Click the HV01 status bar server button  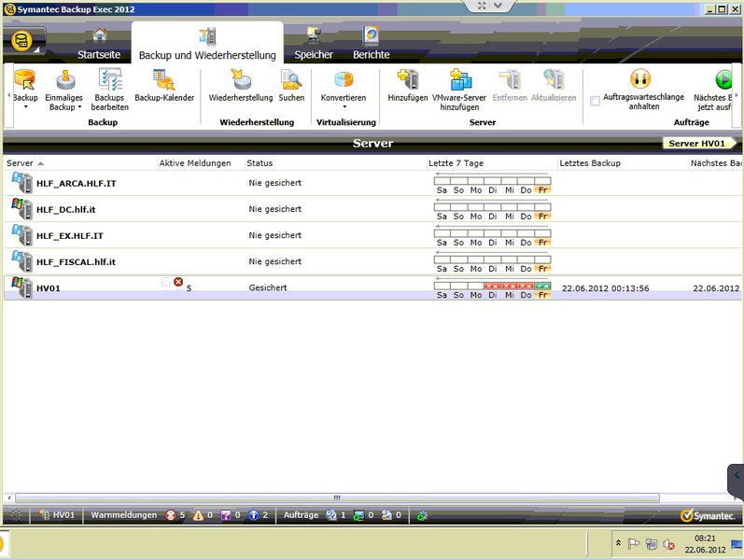[57, 515]
